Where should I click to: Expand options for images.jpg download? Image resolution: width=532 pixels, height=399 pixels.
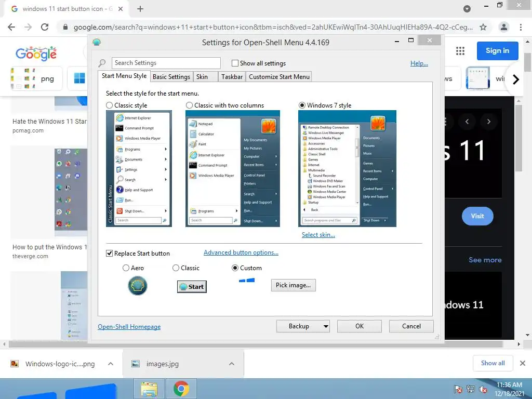(x=232, y=364)
